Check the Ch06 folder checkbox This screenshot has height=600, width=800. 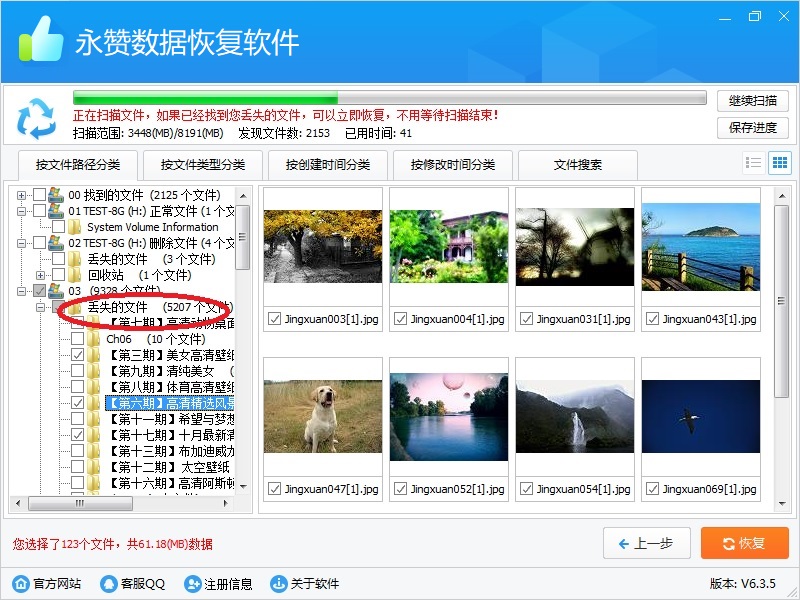tap(77, 338)
